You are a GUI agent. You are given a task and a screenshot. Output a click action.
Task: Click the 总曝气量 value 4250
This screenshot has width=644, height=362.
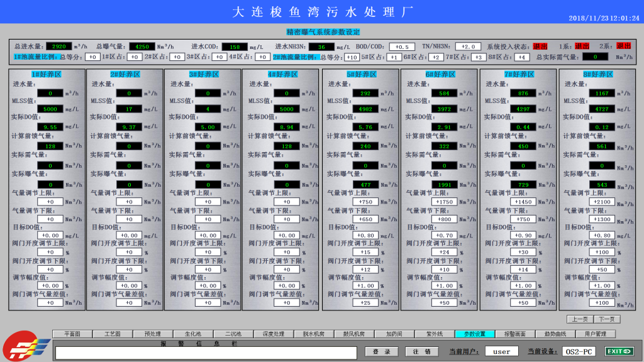(x=142, y=47)
